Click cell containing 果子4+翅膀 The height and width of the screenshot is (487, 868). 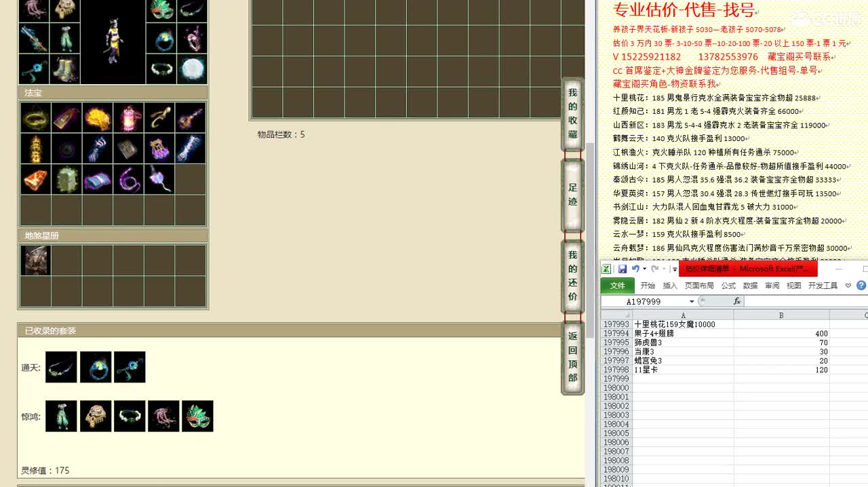tap(683, 334)
